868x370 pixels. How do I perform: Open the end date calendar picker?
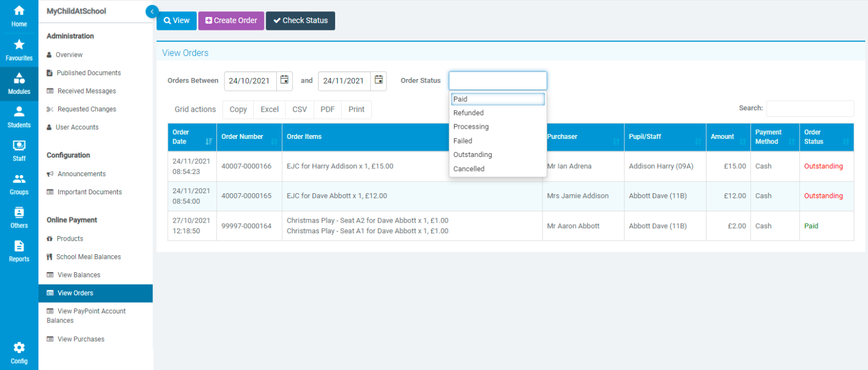380,81
